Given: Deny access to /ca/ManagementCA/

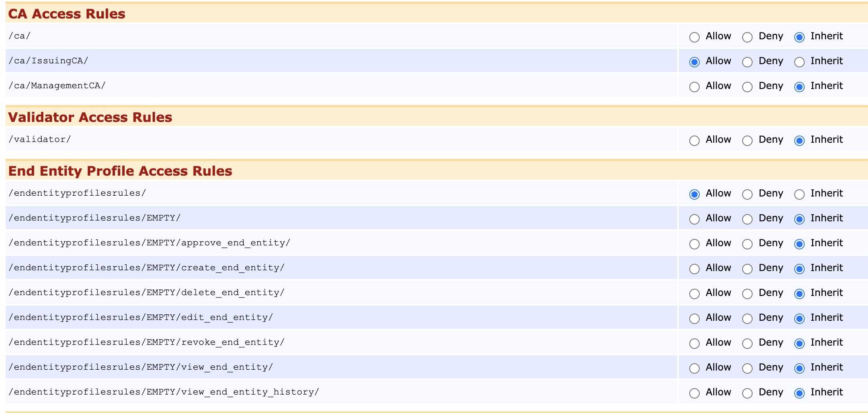Looking at the screenshot, I should 747,87.
